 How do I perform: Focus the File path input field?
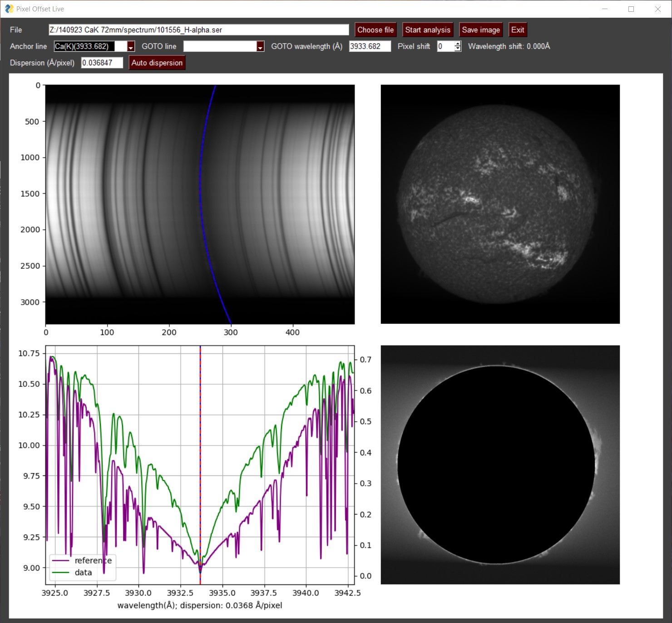click(x=199, y=30)
